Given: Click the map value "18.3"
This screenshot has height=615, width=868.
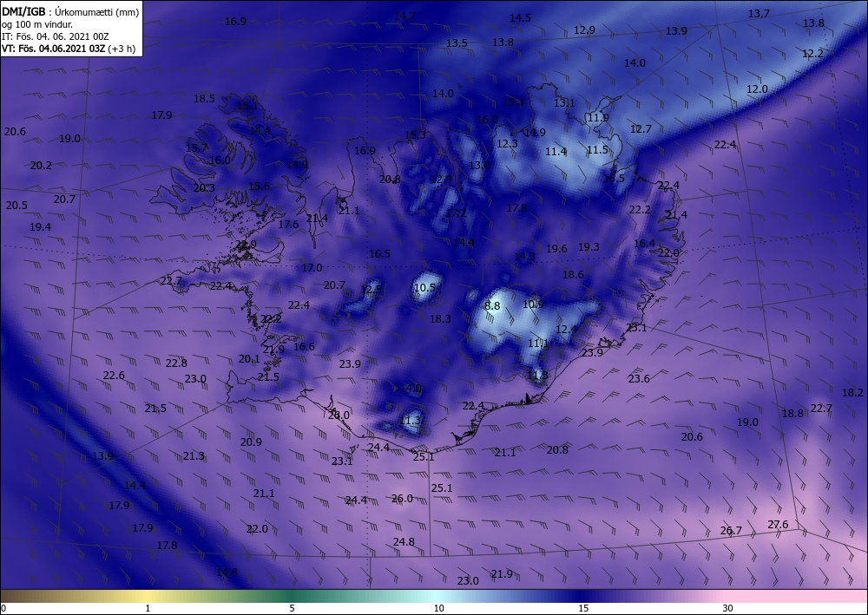Looking at the screenshot, I should tap(440, 318).
